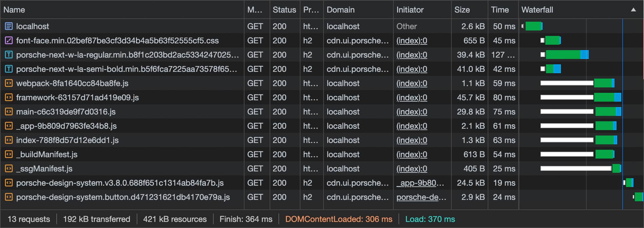The width and height of the screenshot is (644, 228).
Task: Click the script icon beside main-c6c319de9f7d0316.js
Action: pyautogui.click(x=8, y=111)
